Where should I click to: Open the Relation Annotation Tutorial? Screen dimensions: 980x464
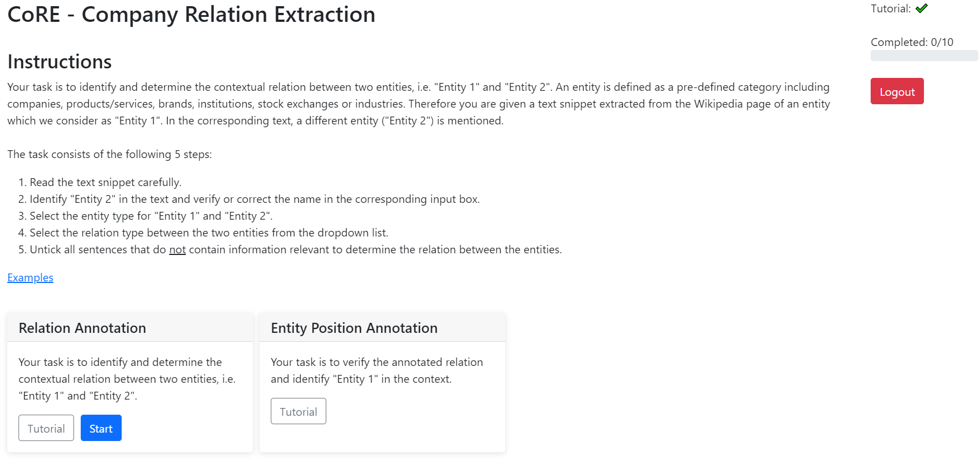(46, 428)
